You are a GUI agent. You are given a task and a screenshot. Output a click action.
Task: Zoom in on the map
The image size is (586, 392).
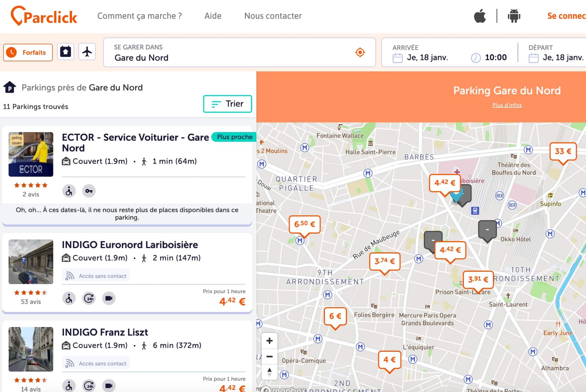[x=269, y=341]
